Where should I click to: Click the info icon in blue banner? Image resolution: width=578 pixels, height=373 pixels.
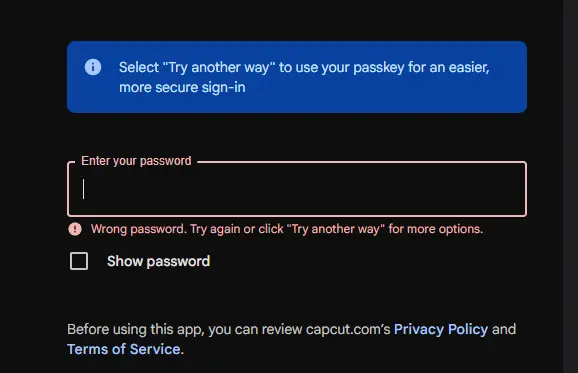(93, 67)
